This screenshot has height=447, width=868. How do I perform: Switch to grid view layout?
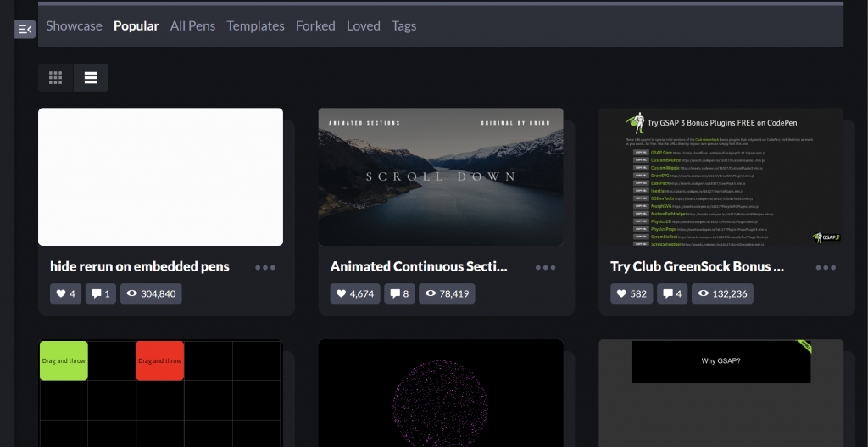(x=55, y=77)
